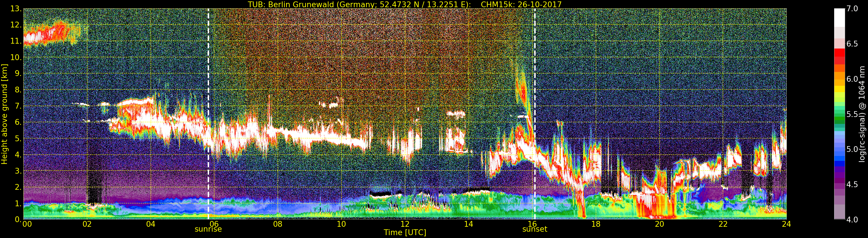
Task: Click the '24' time axis tick
Action: point(786,224)
